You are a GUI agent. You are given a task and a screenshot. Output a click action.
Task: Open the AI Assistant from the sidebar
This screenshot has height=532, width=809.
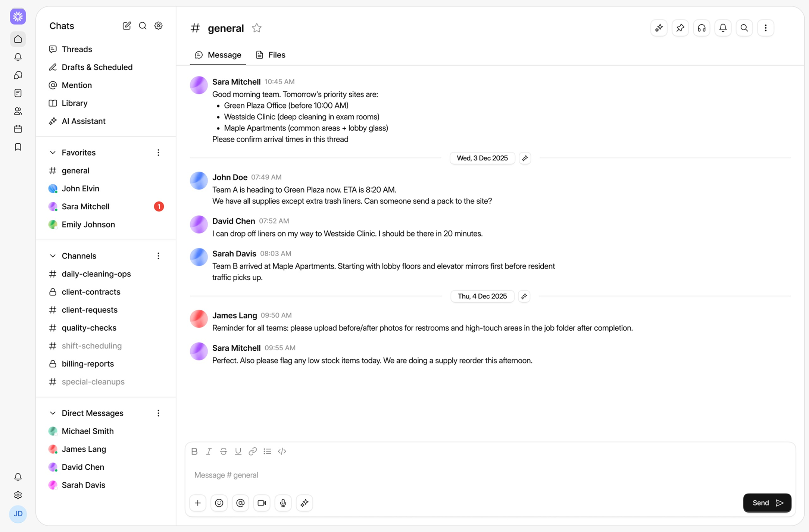(x=83, y=121)
